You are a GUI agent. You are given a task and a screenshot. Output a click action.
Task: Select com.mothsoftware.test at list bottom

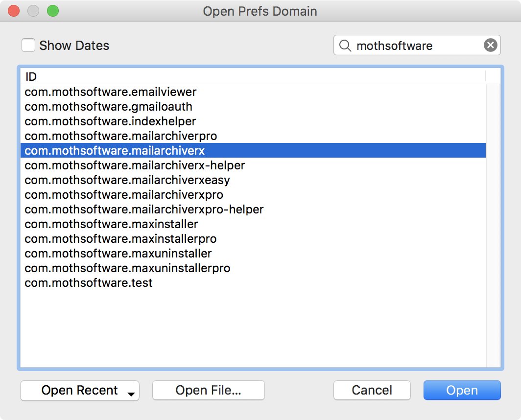pyautogui.click(x=253, y=283)
